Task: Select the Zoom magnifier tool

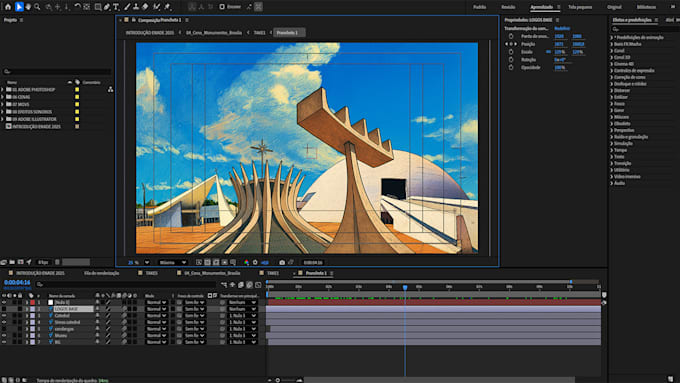Action: click(37, 7)
